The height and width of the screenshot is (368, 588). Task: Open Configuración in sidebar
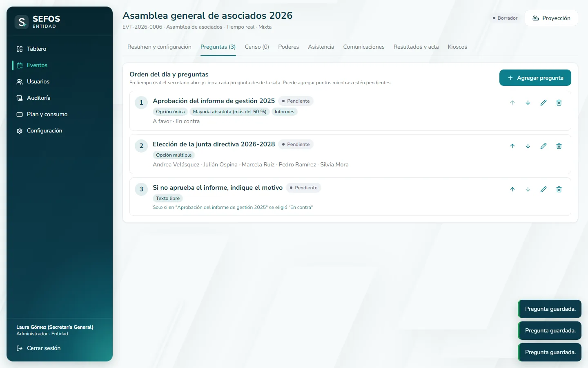pos(60,130)
